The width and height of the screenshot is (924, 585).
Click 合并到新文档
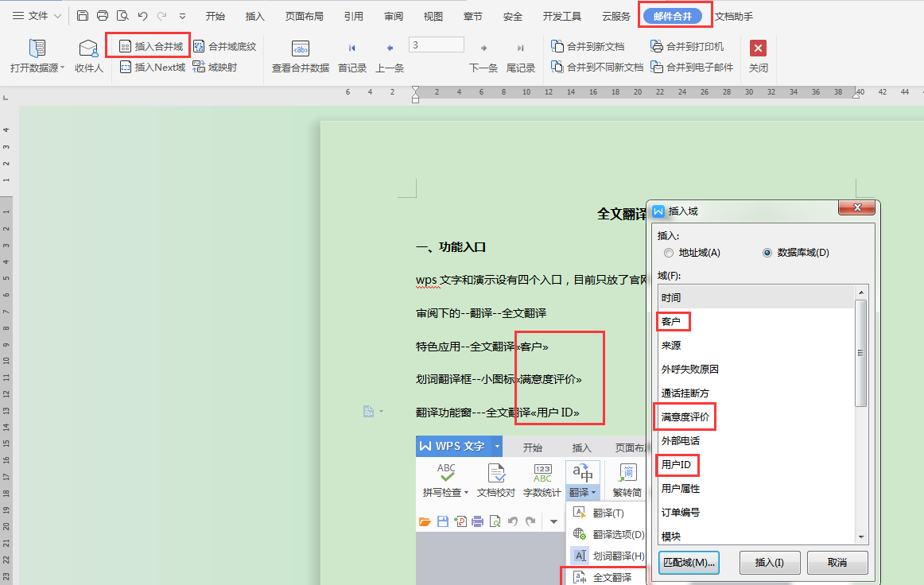[x=588, y=47]
